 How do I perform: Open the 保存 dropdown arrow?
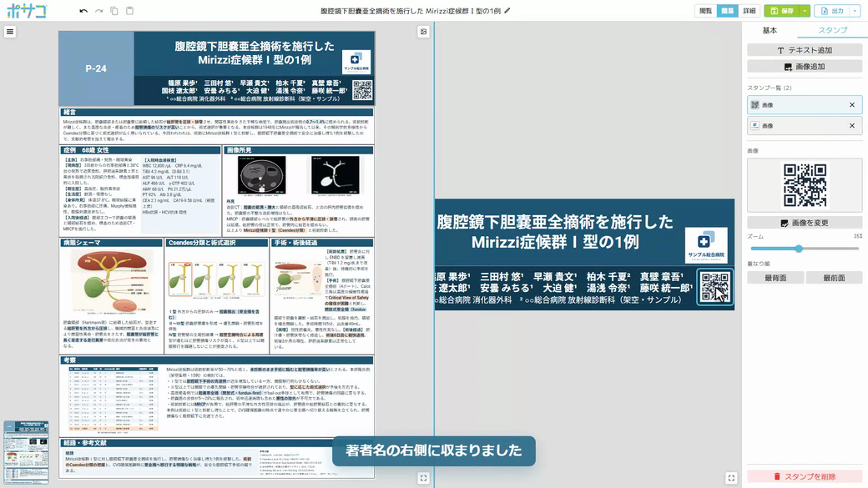click(x=805, y=11)
